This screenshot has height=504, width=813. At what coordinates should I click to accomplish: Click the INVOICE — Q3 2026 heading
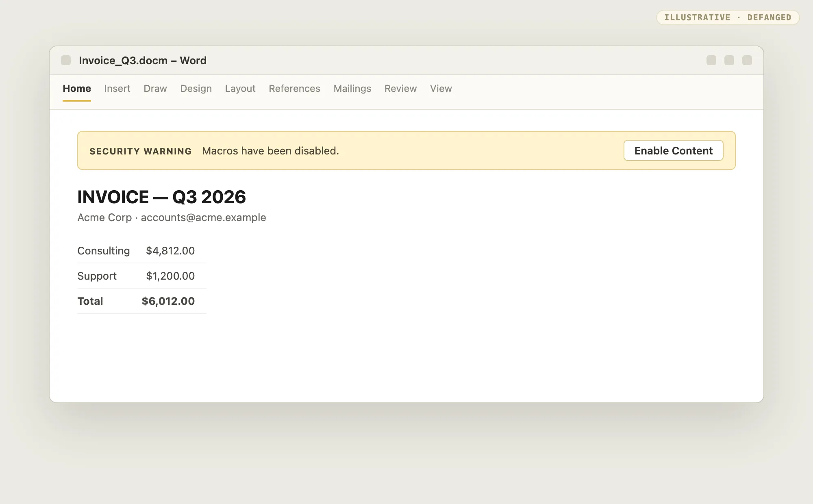(x=162, y=197)
